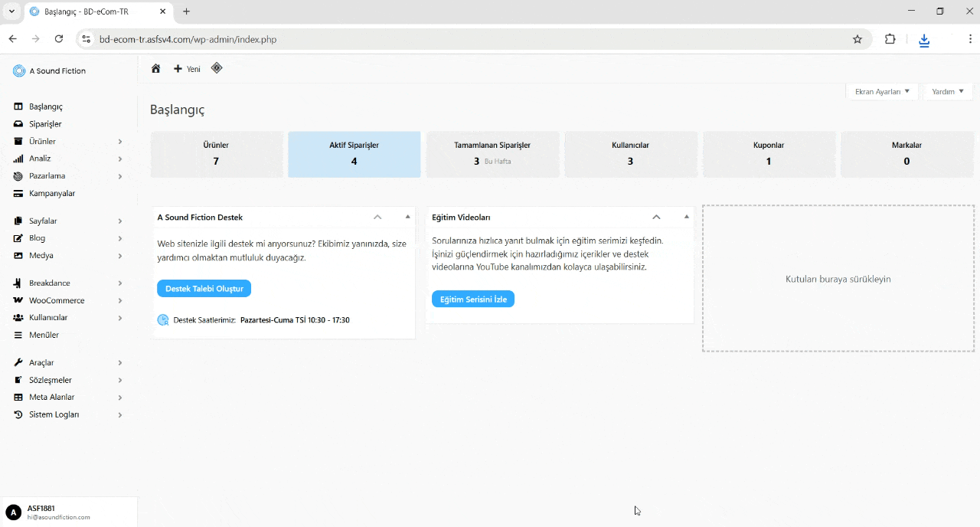
Task: Click the Destek Talebi Oluştur button
Action: pyautogui.click(x=204, y=289)
